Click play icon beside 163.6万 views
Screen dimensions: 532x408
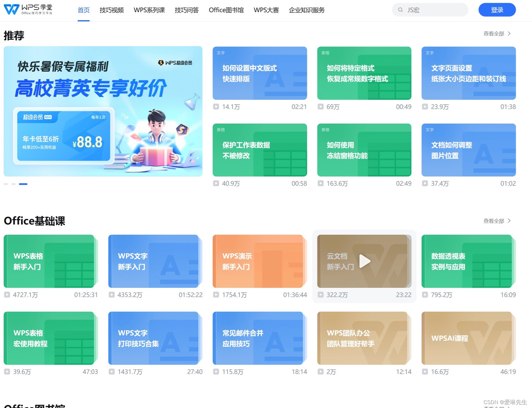click(321, 183)
